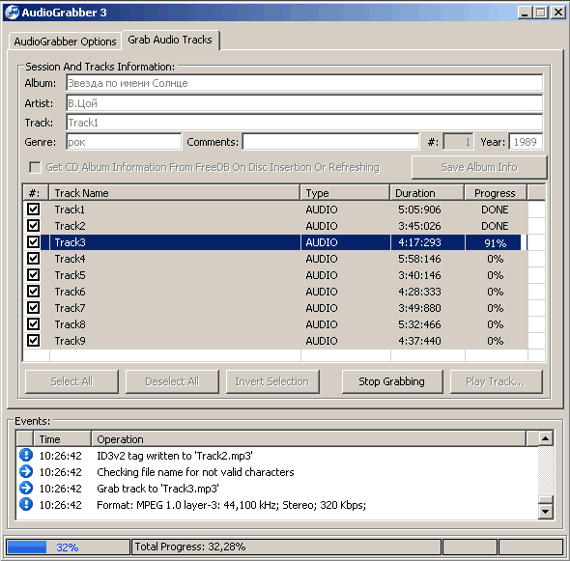
Task: Click the Select All button
Action: pyautogui.click(x=72, y=381)
